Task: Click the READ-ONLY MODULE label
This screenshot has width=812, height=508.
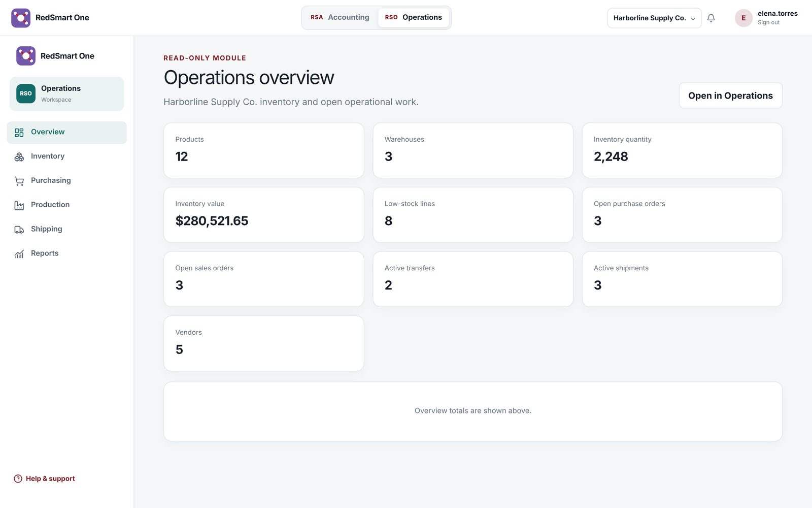Action: click(205, 58)
